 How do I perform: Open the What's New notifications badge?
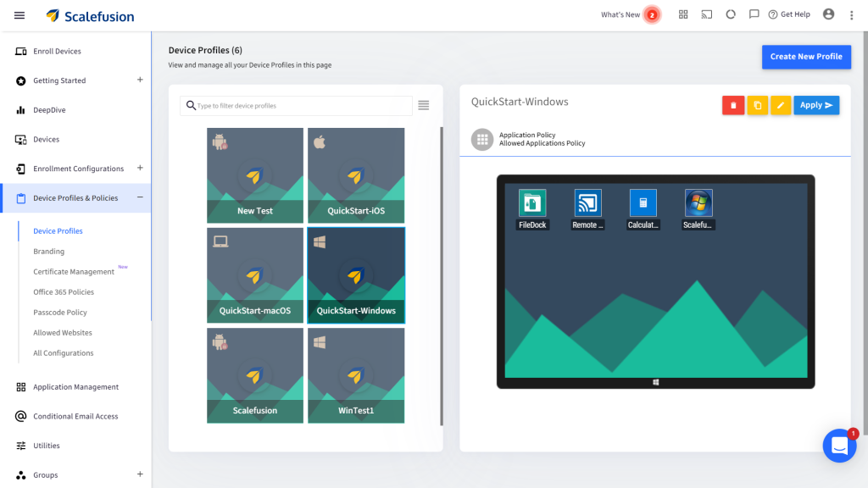point(652,15)
